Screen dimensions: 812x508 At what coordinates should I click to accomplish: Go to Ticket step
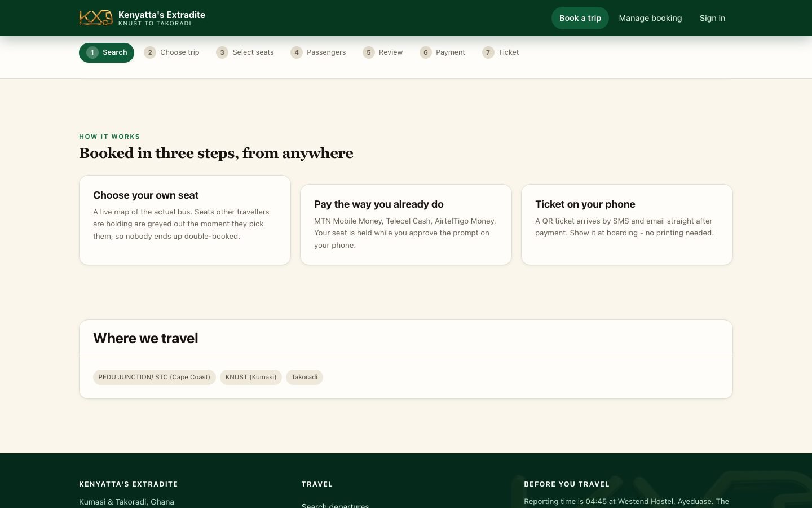pyautogui.click(x=501, y=52)
